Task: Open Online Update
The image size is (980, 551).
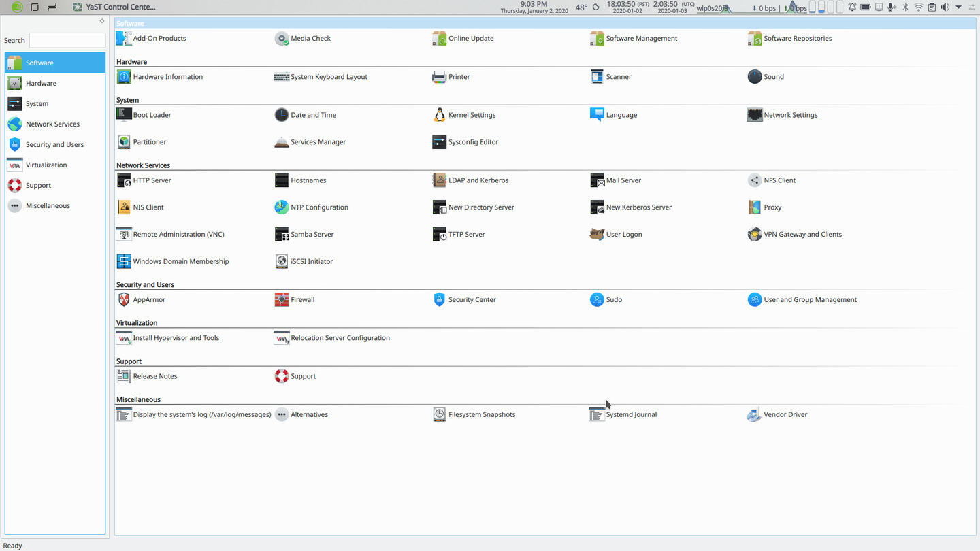Action: click(x=463, y=39)
